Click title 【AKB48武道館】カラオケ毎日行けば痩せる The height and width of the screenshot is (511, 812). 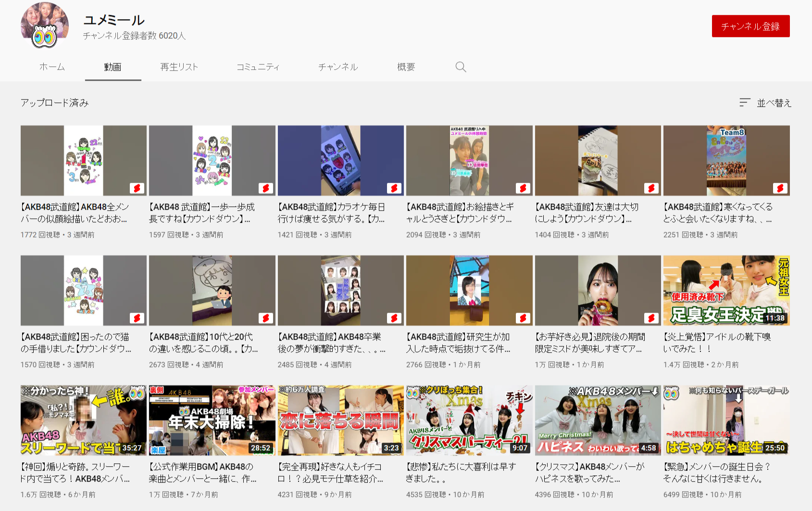332,213
